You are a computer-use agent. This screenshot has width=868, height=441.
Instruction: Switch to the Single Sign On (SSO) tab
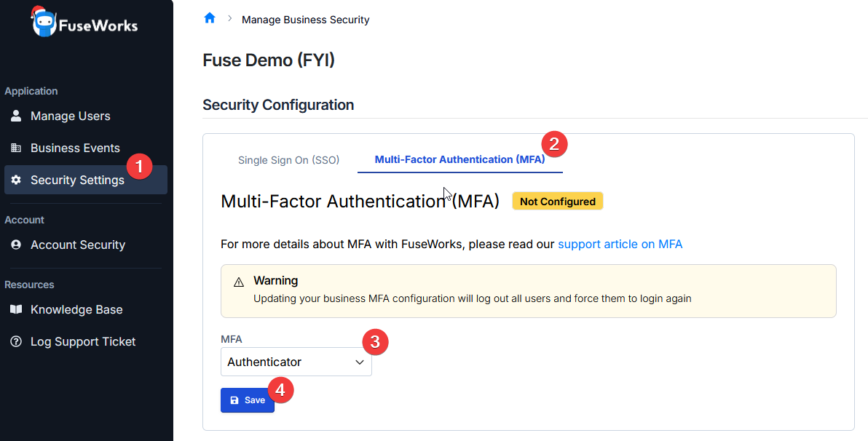pos(288,159)
